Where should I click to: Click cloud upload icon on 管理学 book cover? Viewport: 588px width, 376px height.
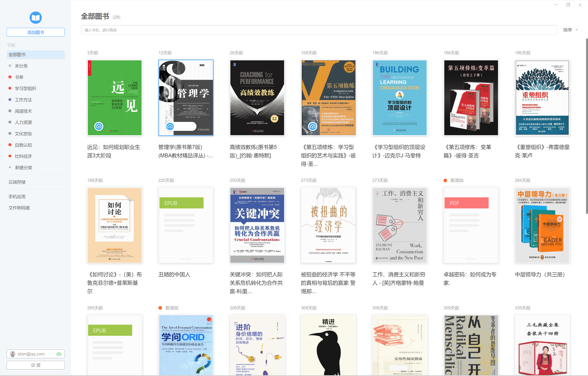click(170, 126)
